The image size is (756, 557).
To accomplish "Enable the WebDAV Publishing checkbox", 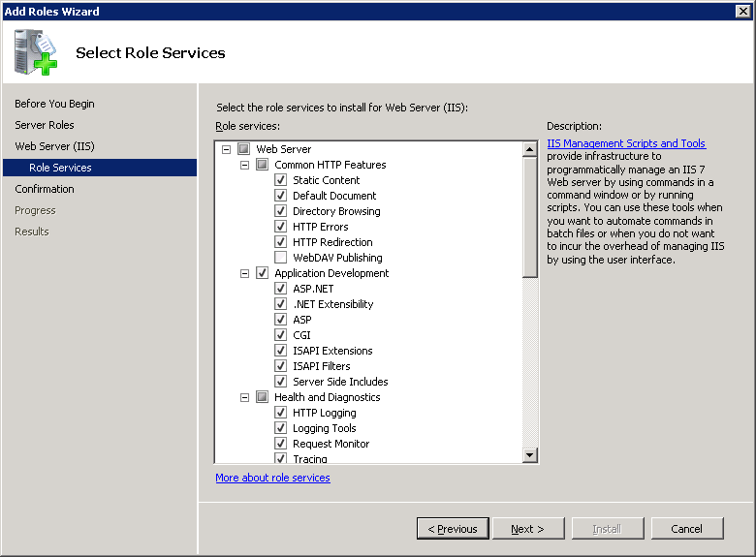I will [281, 258].
